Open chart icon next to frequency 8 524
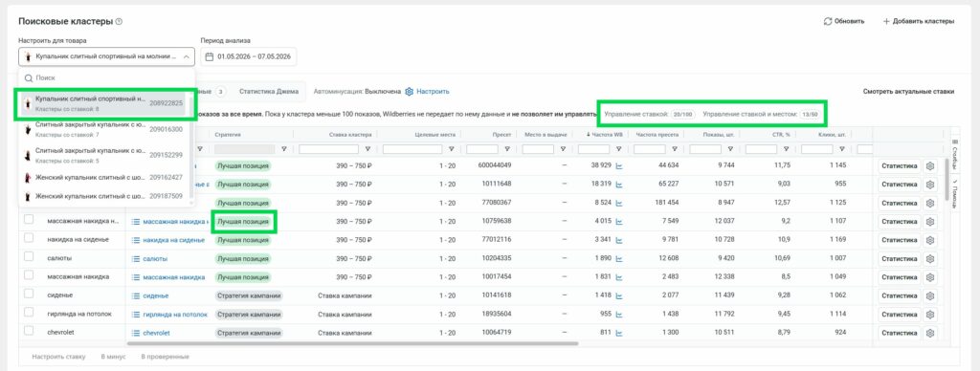 coord(619,203)
